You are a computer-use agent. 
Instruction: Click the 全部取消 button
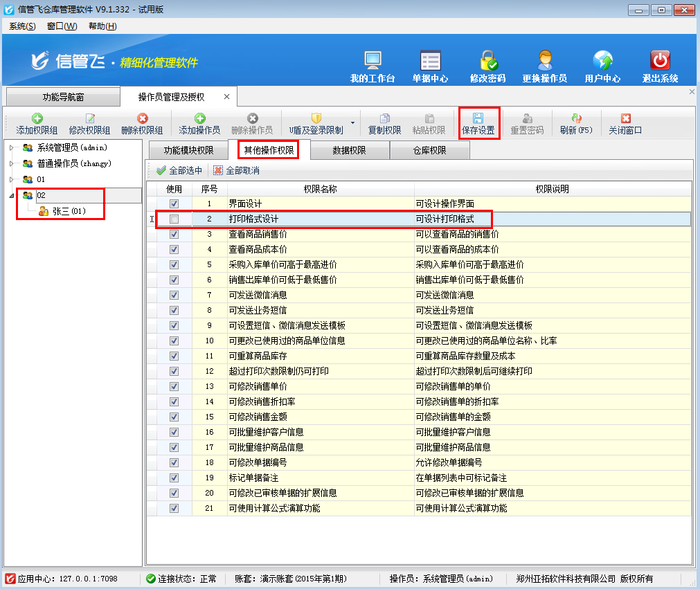(236, 170)
